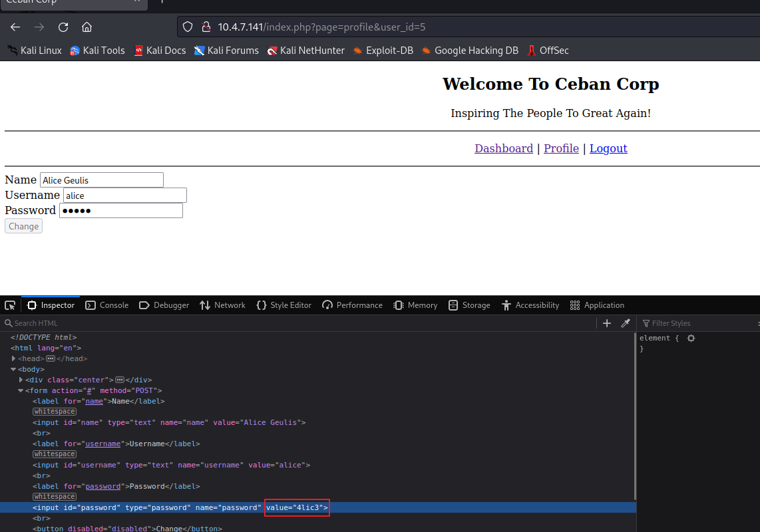This screenshot has width=760, height=532.
Task: Activate the element picker icon in devtools
Action: pyautogui.click(x=10, y=305)
